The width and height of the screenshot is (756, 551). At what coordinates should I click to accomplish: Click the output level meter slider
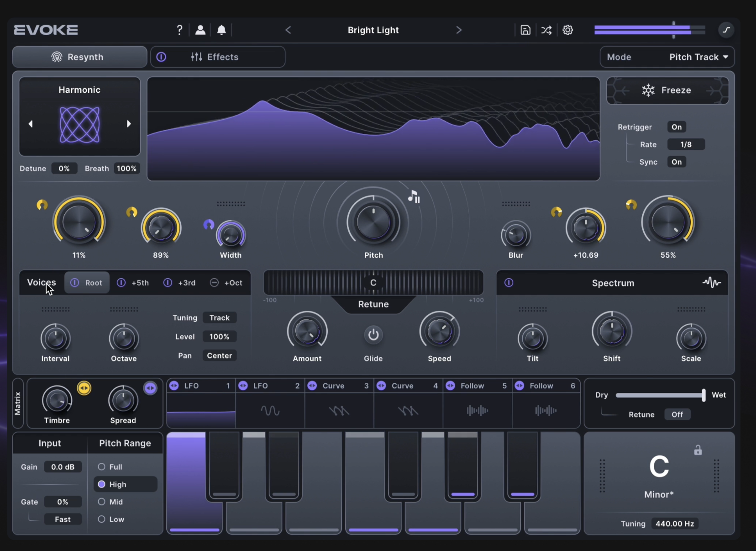(650, 30)
